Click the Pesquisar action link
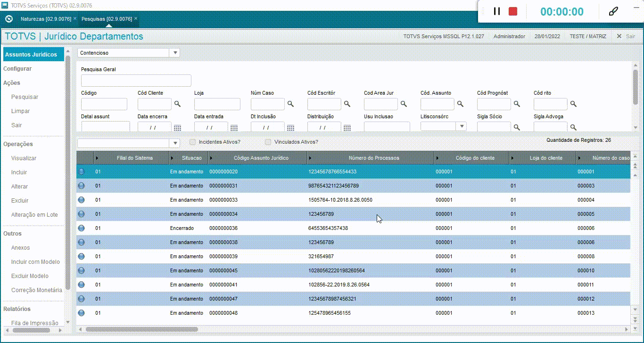644x343 pixels. pyautogui.click(x=25, y=97)
